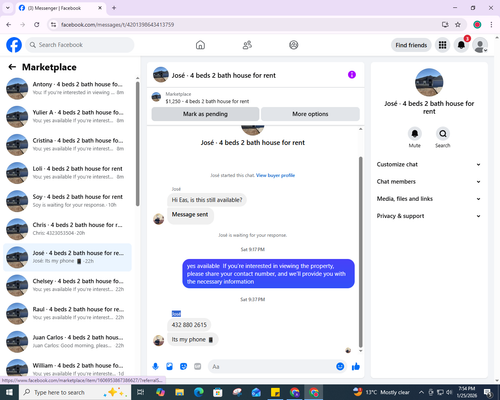This screenshot has height=400, width=500.
Task: Expand the Privacy & support section
Action: pos(429,216)
